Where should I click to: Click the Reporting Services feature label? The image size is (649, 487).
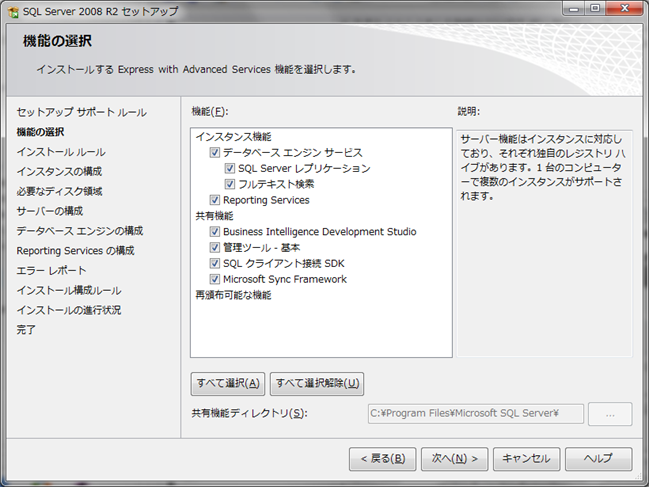(266, 200)
